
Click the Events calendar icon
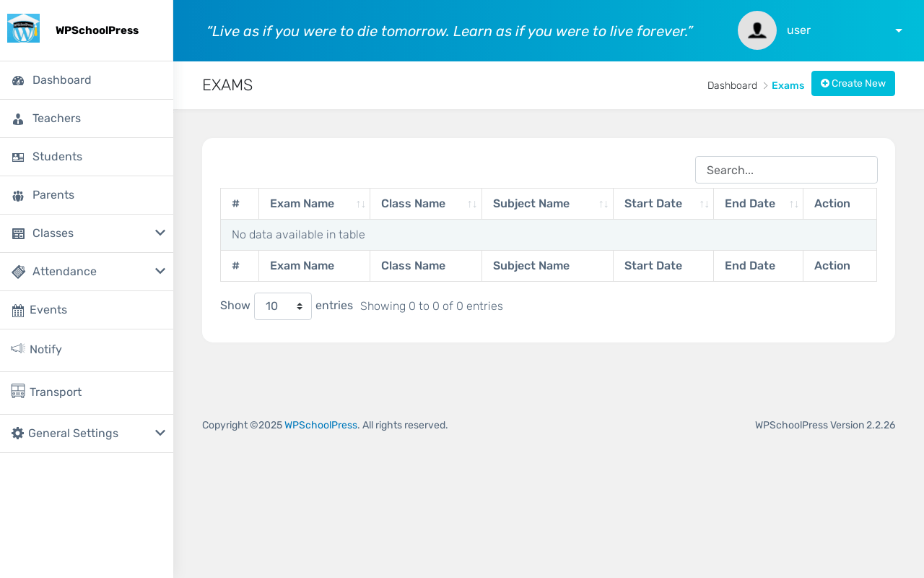coord(18,310)
